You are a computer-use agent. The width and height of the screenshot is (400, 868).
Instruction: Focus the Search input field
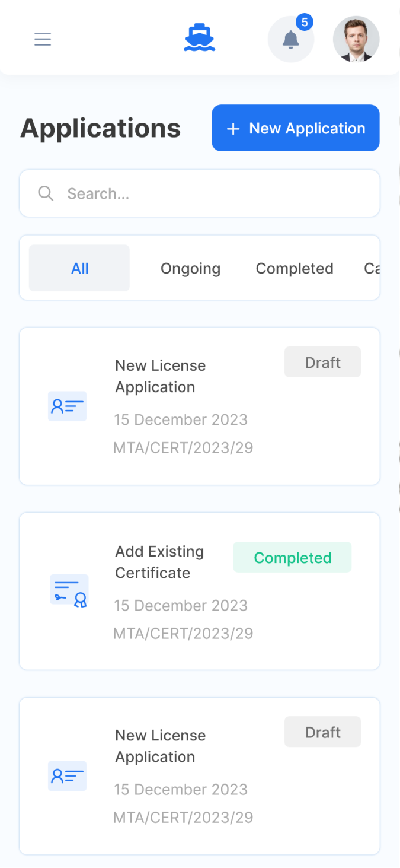[213, 193]
